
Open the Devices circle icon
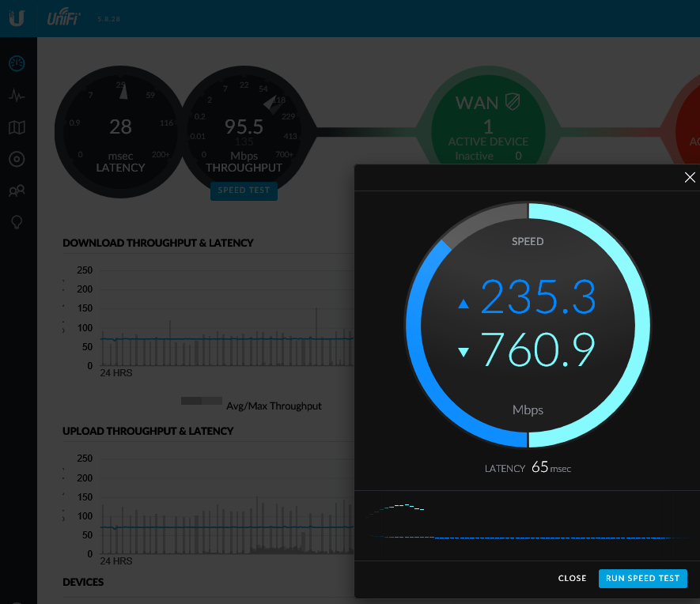pos(17,159)
